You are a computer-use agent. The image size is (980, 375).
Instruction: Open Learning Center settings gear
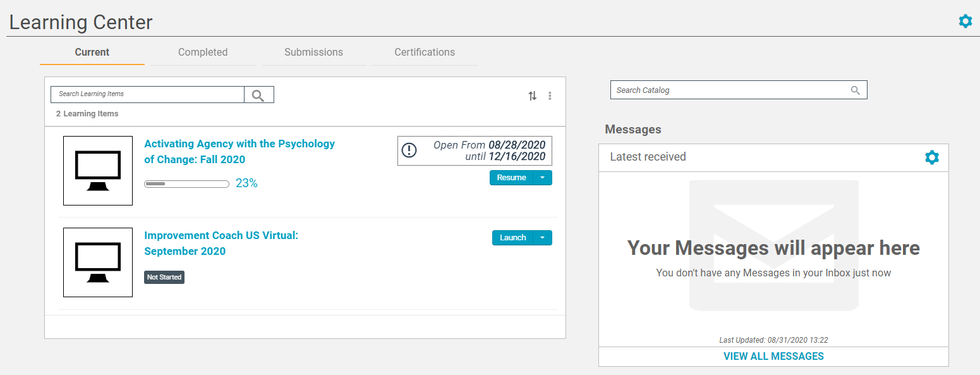click(965, 21)
